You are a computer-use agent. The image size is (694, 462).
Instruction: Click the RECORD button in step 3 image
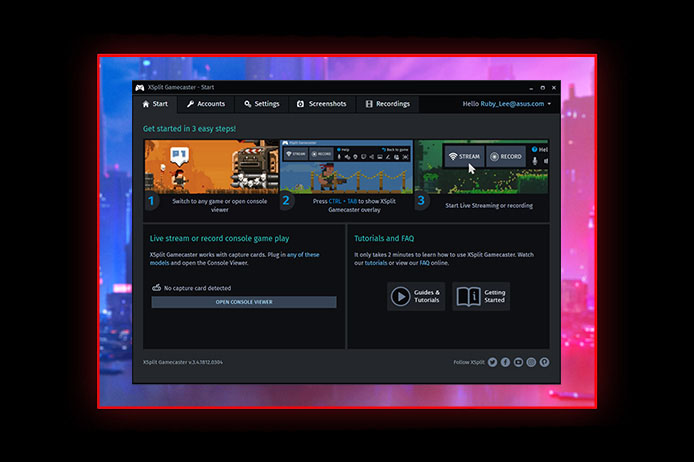coord(506,157)
